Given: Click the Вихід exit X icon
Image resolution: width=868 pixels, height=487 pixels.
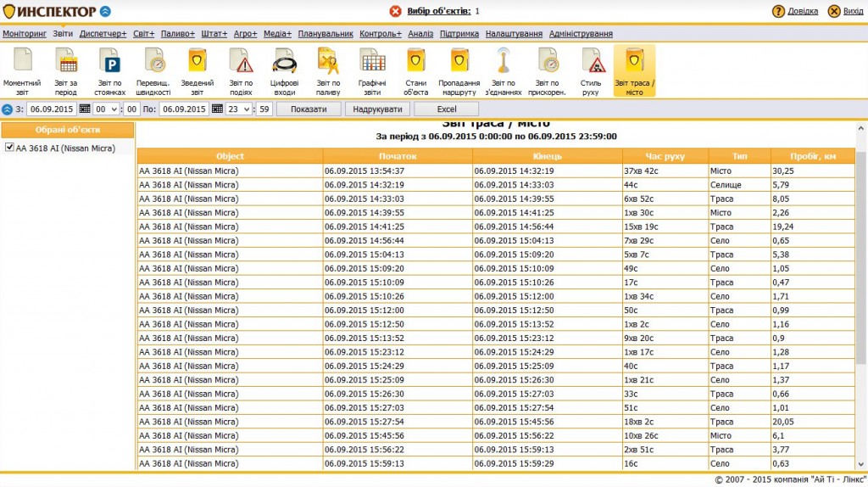Looking at the screenshot, I should 834,11.
